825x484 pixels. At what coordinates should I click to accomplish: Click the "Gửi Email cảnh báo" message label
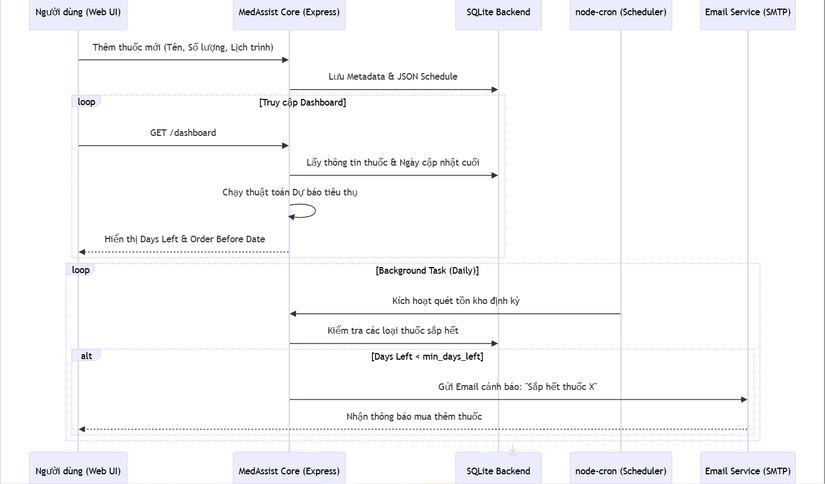[517, 386]
